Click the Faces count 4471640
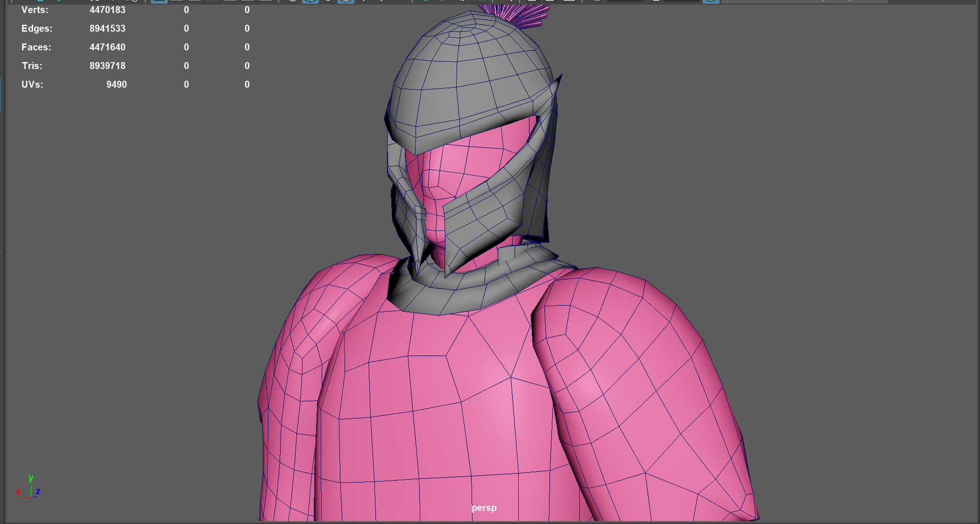The width and height of the screenshot is (980, 524). (x=107, y=47)
